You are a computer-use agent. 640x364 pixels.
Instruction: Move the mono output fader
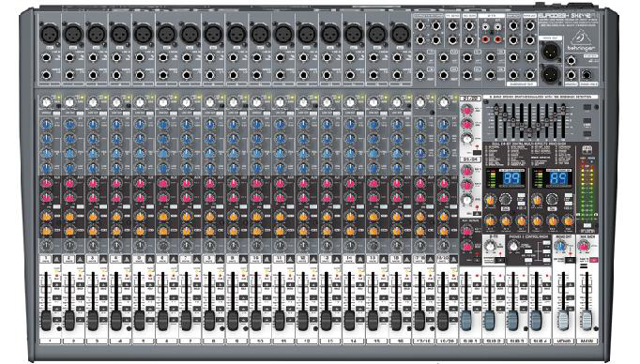[x=564, y=320]
